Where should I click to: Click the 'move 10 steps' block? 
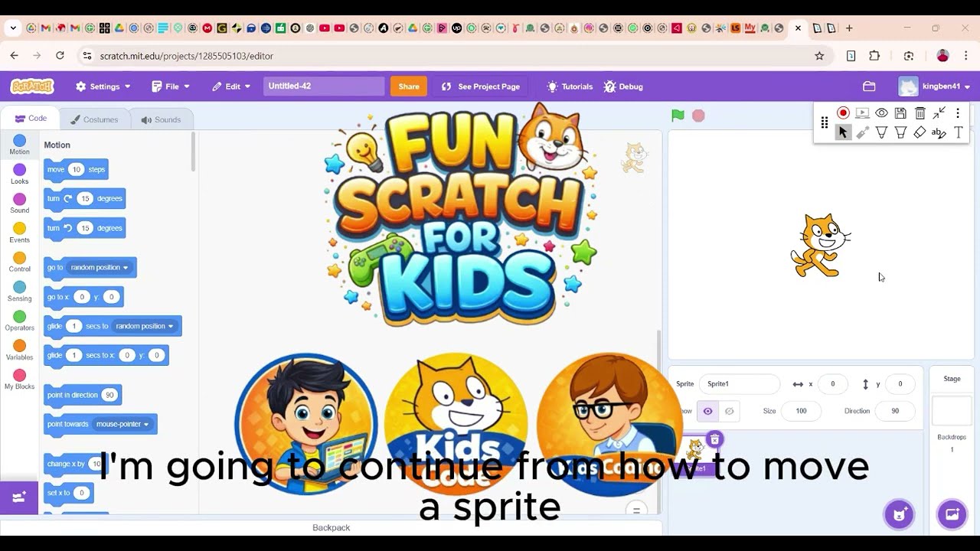pyautogui.click(x=76, y=169)
